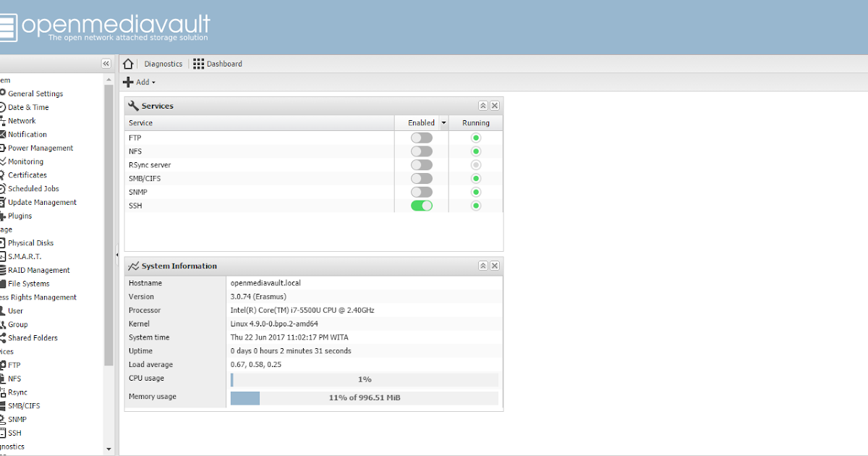Click the Dashboard grid icon in breadcrumb
This screenshot has height=456, width=868.
pyautogui.click(x=198, y=64)
